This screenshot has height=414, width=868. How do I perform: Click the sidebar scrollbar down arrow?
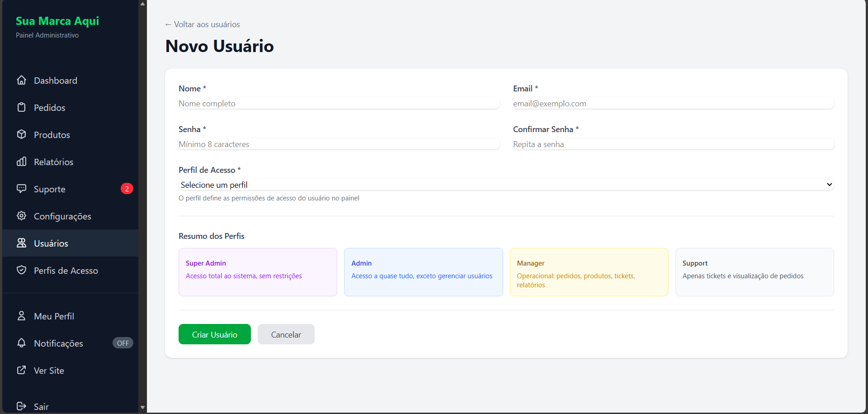tap(143, 407)
